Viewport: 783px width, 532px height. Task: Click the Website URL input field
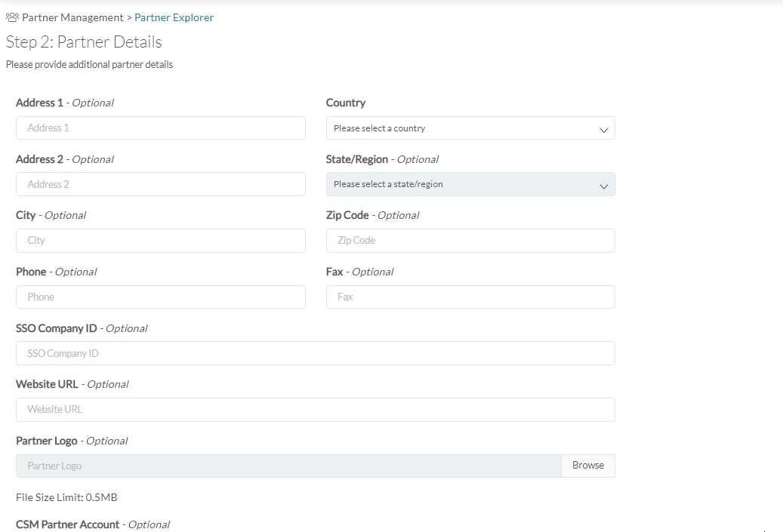[315, 410]
